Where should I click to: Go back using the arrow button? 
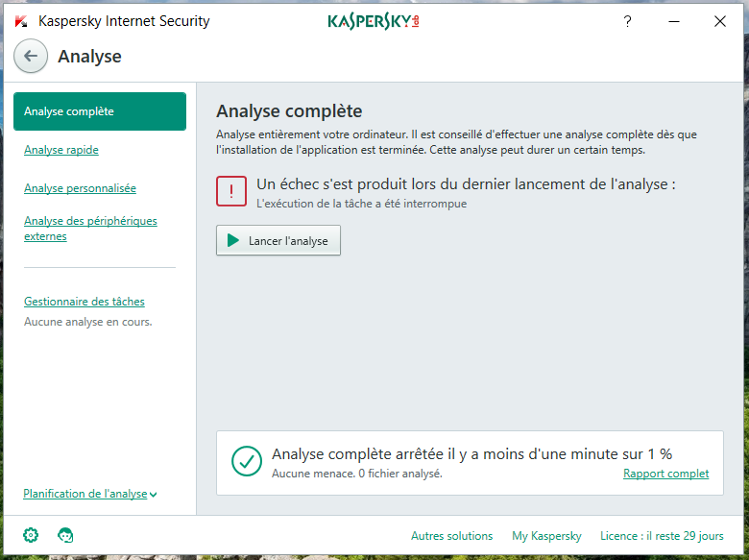(x=31, y=56)
